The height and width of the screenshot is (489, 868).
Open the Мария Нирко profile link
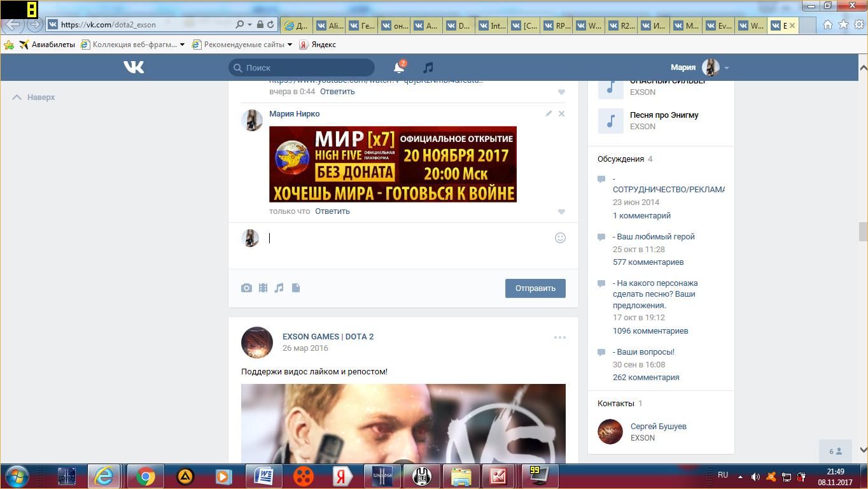click(x=294, y=113)
